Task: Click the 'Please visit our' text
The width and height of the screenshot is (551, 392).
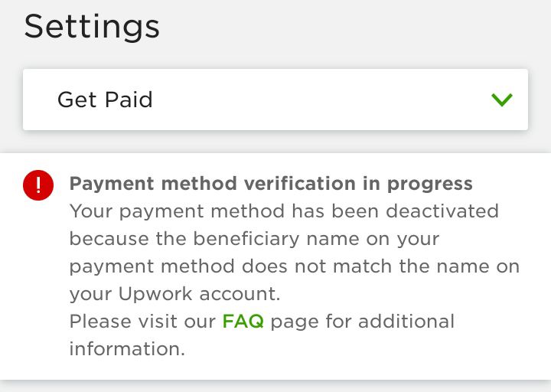Action: 142,321
